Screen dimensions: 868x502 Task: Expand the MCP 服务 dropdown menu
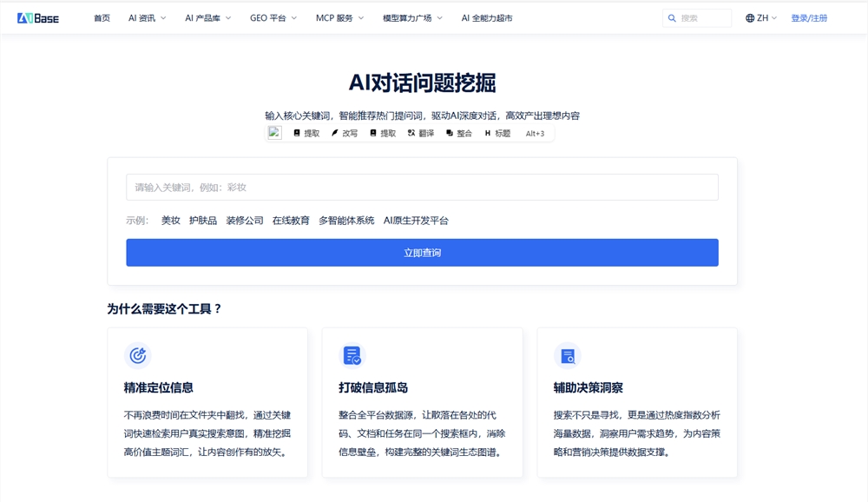[x=340, y=18]
